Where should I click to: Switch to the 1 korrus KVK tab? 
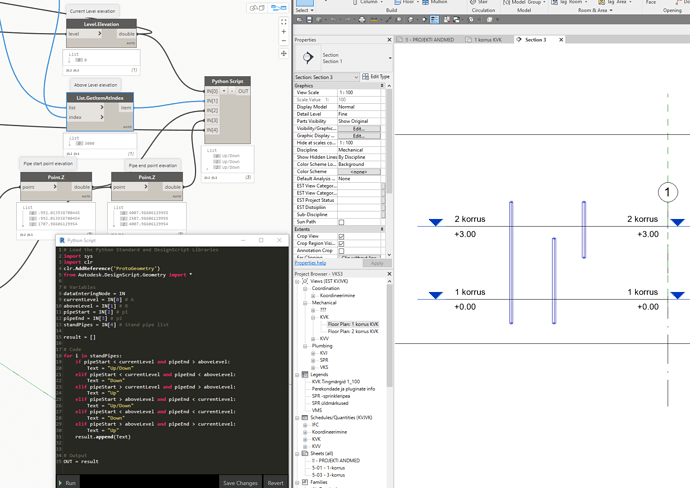pos(488,40)
